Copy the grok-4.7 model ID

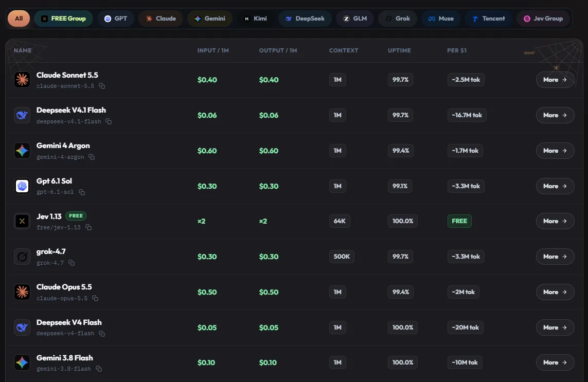coord(72,263)
